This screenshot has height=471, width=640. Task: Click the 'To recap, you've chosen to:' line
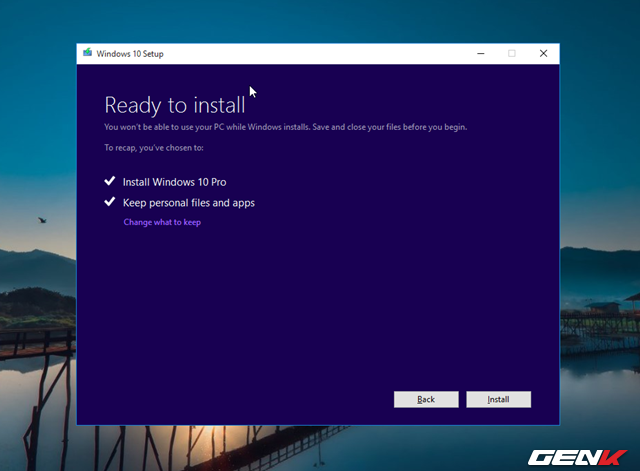154,148
